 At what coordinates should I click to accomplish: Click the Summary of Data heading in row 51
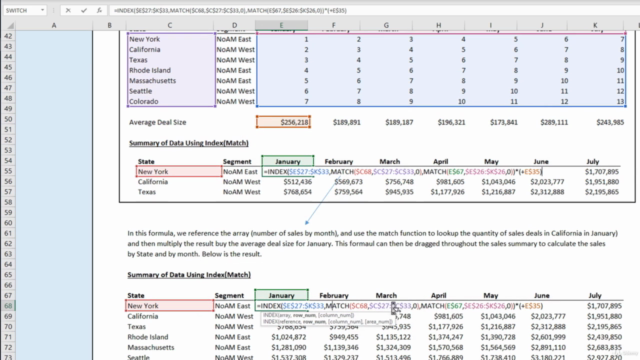pyautogui.click(x=189, y=143)
